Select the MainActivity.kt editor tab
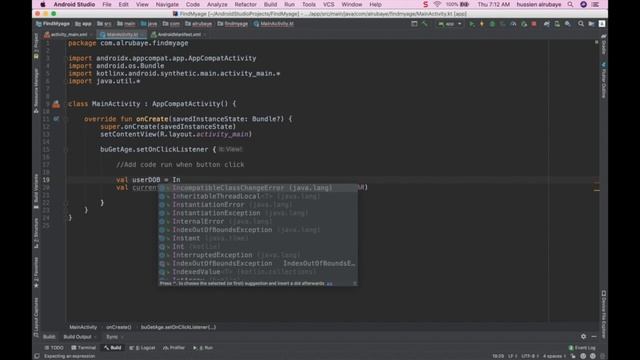The height and width of the screenshot is (360, 640). click(x=122, y=35)
